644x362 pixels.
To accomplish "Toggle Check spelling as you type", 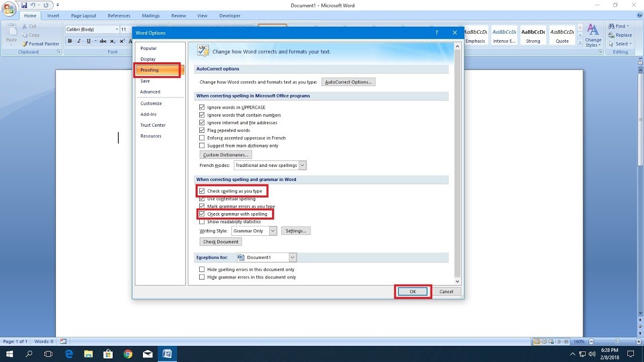I will coord(202,191).
